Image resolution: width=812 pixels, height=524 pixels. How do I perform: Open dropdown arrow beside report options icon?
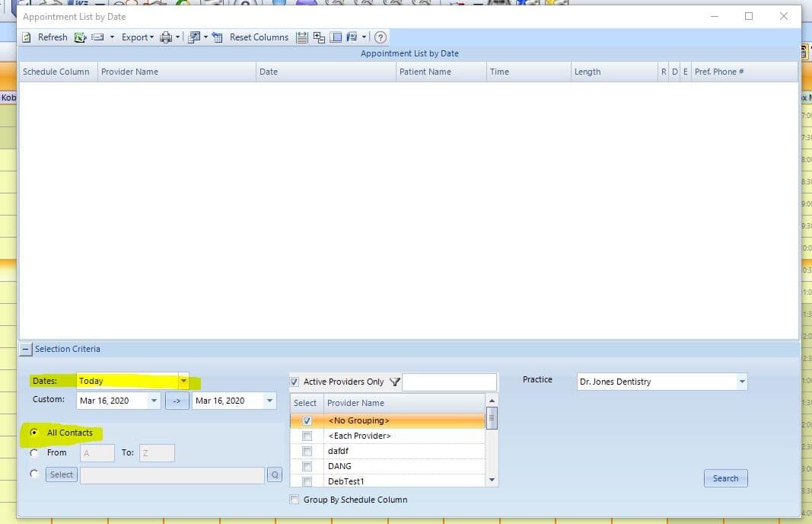pos(364,37)
